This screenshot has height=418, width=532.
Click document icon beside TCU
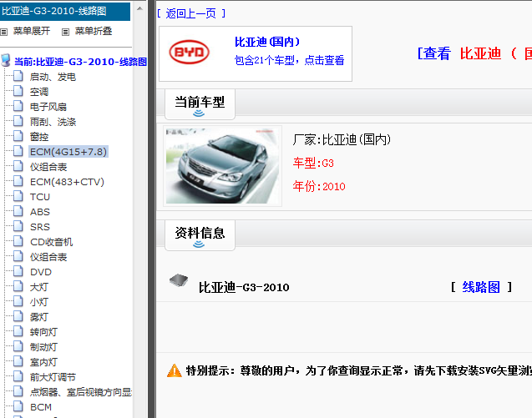(18, 196)
